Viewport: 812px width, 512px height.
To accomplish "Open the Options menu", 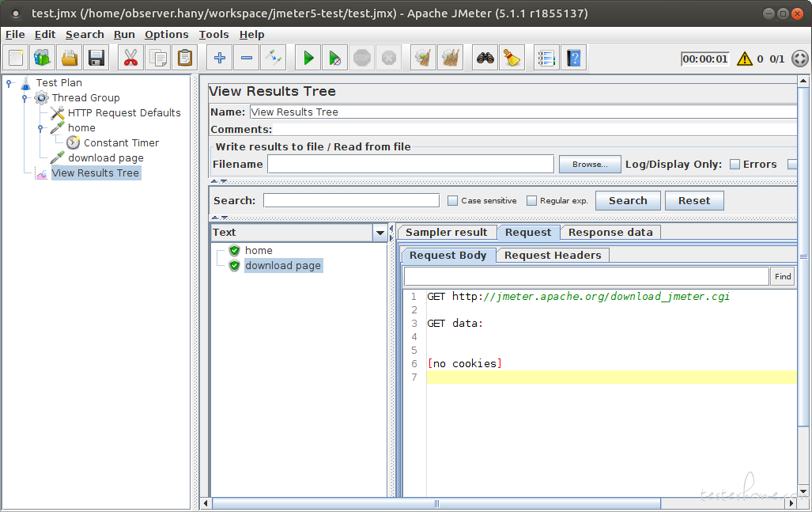I will (x=166, y=35).
